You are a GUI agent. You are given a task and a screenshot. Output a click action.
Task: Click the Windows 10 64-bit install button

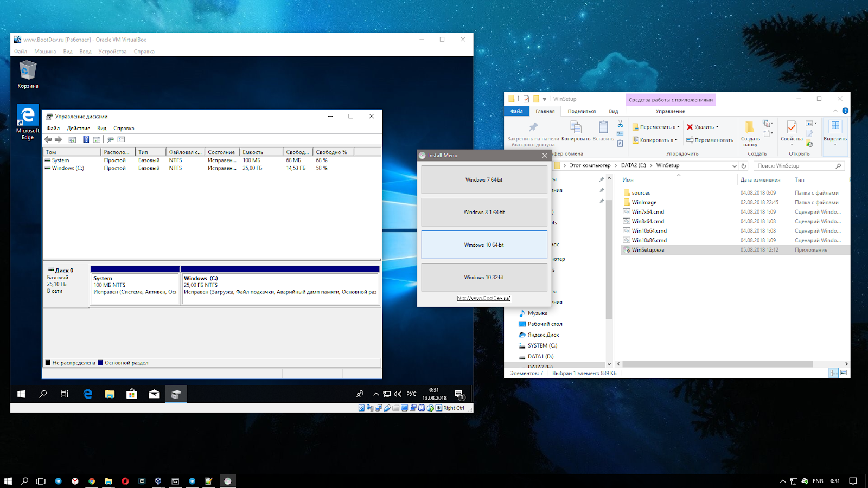tap(484, 245)
